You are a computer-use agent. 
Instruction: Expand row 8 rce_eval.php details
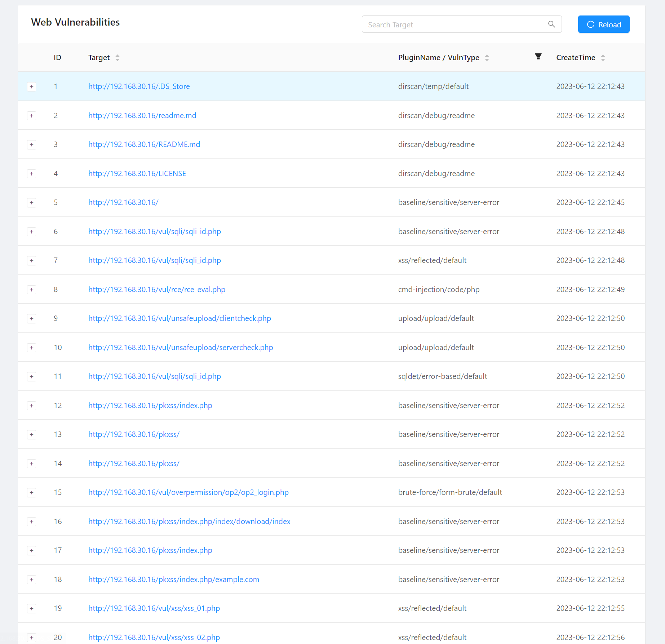(32, 290)
